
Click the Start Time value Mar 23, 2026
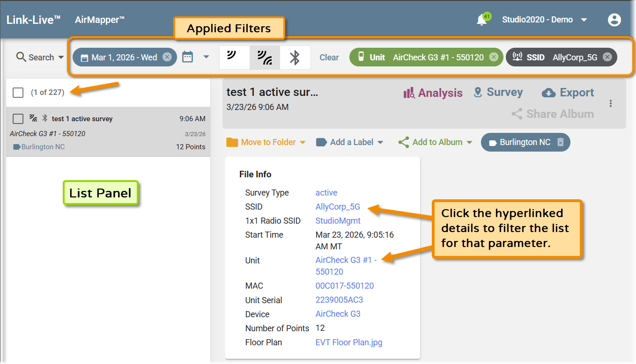[x=355, y=240]
